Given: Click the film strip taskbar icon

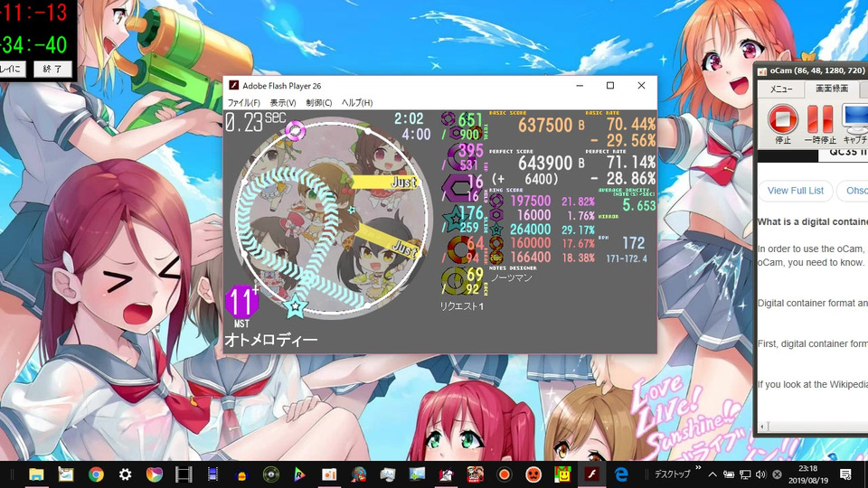Looking at the screenshot, I should click(x=184, y=474).
